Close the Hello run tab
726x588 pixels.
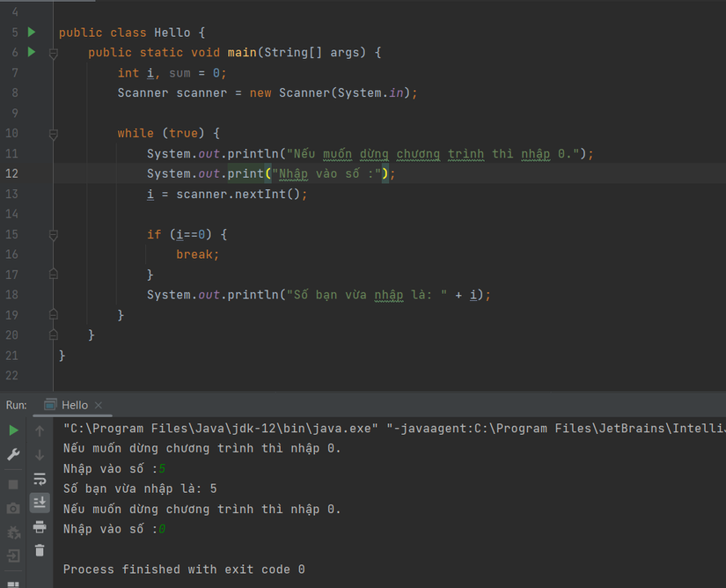coord(99,405)
